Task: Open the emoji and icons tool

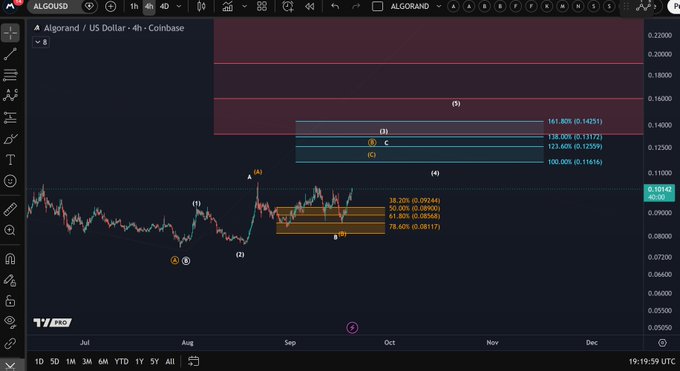Action: coord(10,181)
